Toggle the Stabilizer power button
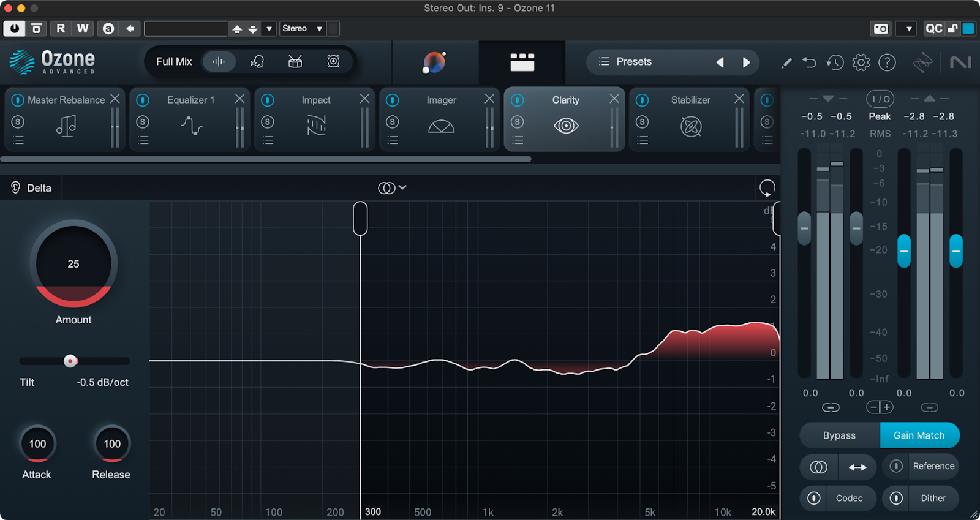Screen dimensions: 980x520 pyautogui.click(x=642, y=100)
